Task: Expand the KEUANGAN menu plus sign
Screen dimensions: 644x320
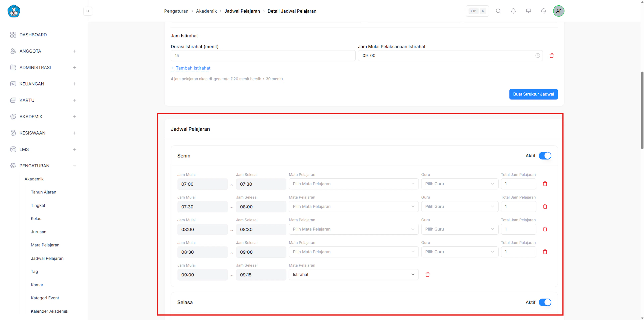Action: (74, 84)
